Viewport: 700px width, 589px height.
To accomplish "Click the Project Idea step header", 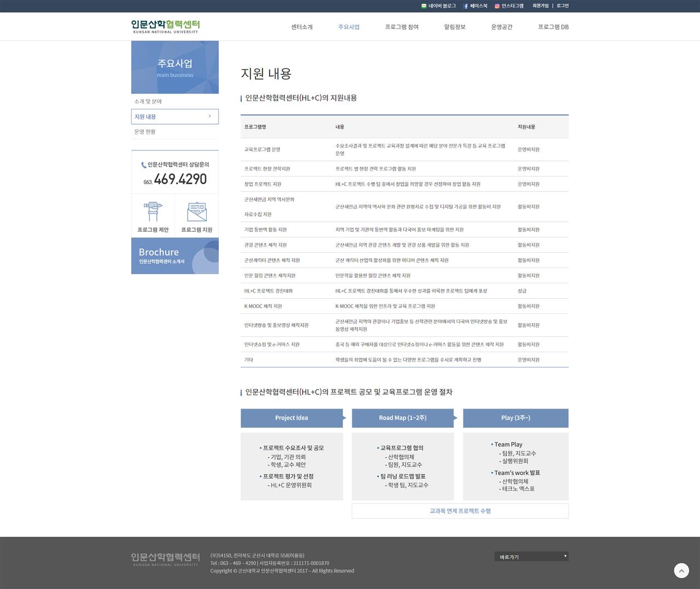I will point(291,418).
